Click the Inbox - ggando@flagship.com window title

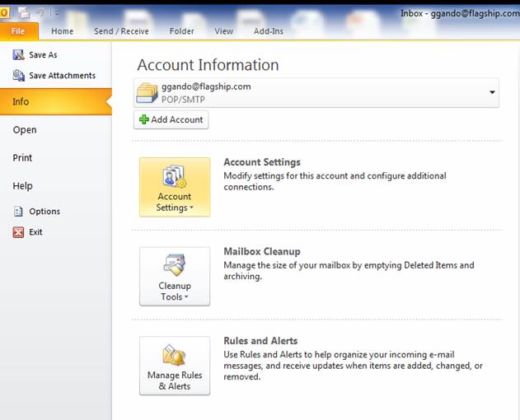(x=461, y=14)
